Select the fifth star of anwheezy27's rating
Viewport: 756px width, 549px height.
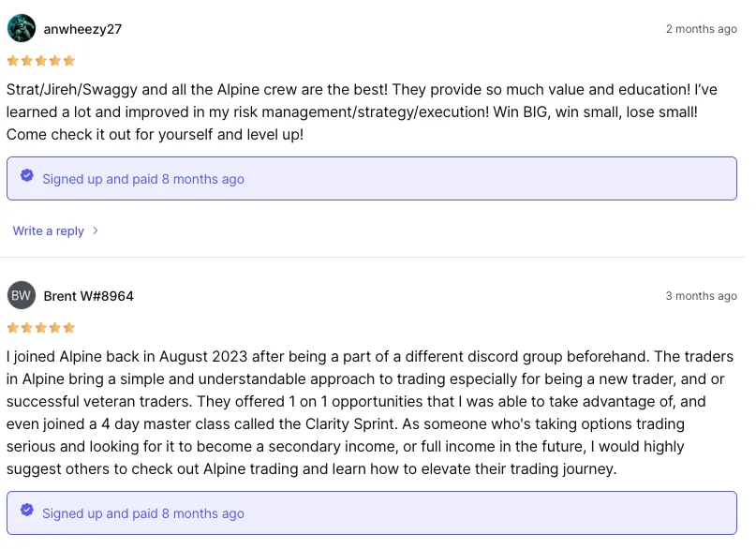point(68,61)
